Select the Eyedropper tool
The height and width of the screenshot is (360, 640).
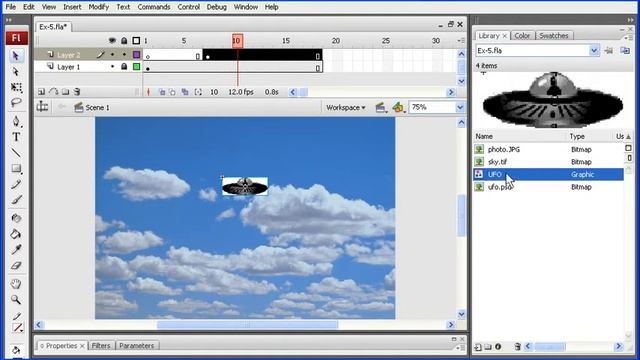pos(16,249)
